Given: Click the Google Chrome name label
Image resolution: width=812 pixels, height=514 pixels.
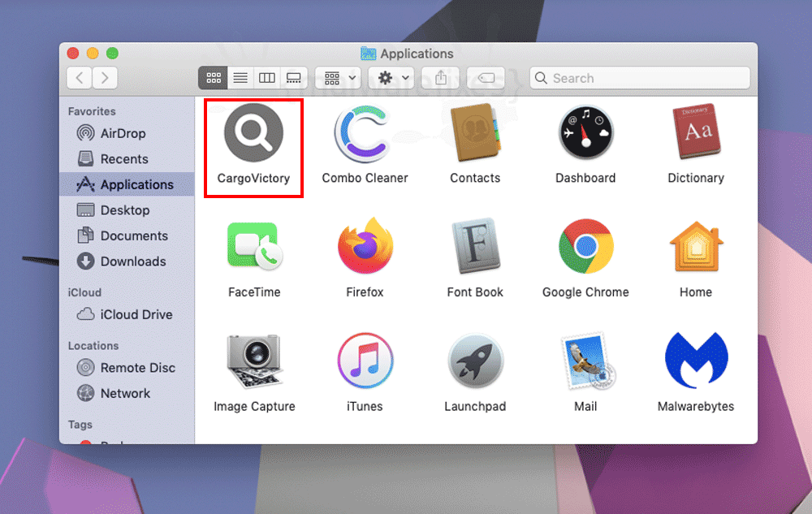Looking at the screenshot, I should pyautogui.click(x=585, y=292).
